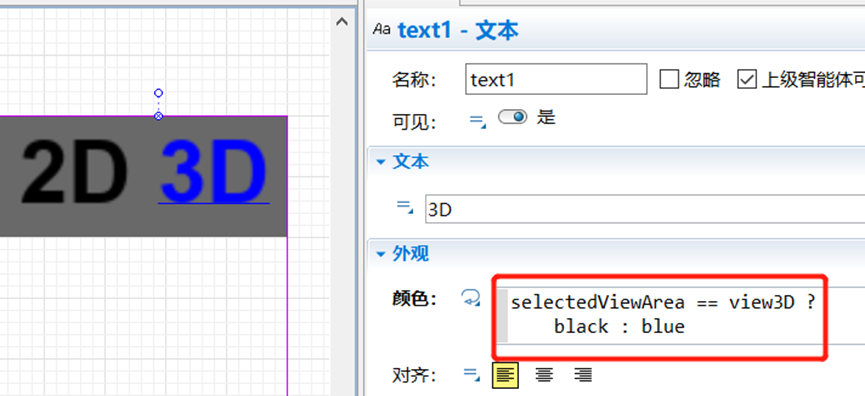Select the blue 3D text on canvas

pyautogui.click(x=213, y=171)
